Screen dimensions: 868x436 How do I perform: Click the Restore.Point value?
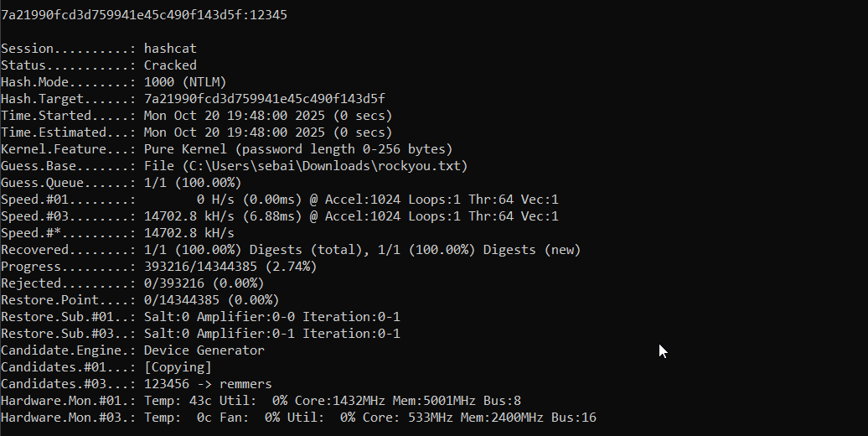[x=211, y=299]
